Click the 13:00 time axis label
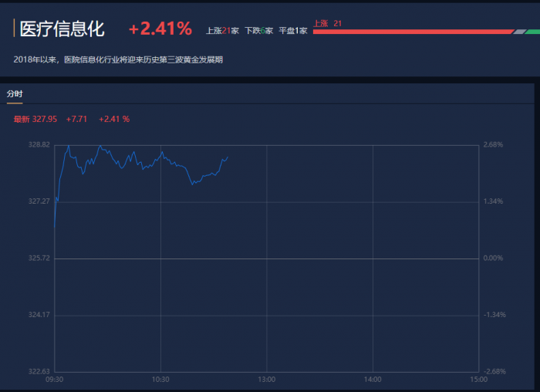This screenshot has width=540, height=392. (x=267, y=380)
